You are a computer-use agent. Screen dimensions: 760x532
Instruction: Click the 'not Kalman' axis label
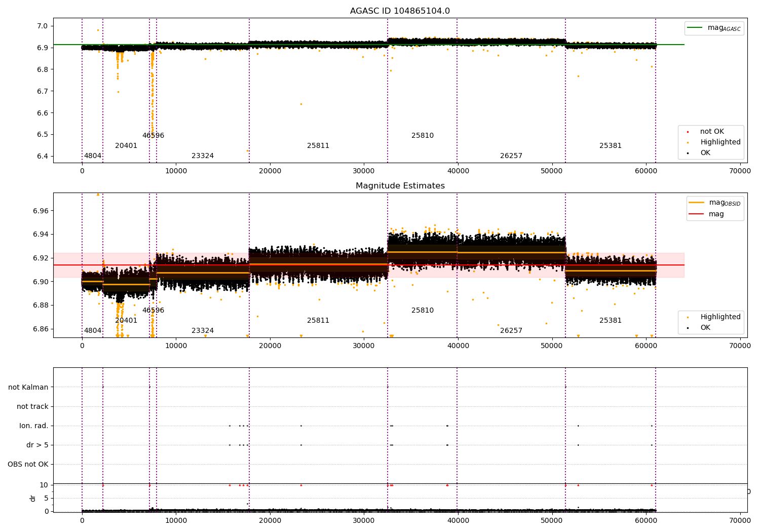(28, 388)
